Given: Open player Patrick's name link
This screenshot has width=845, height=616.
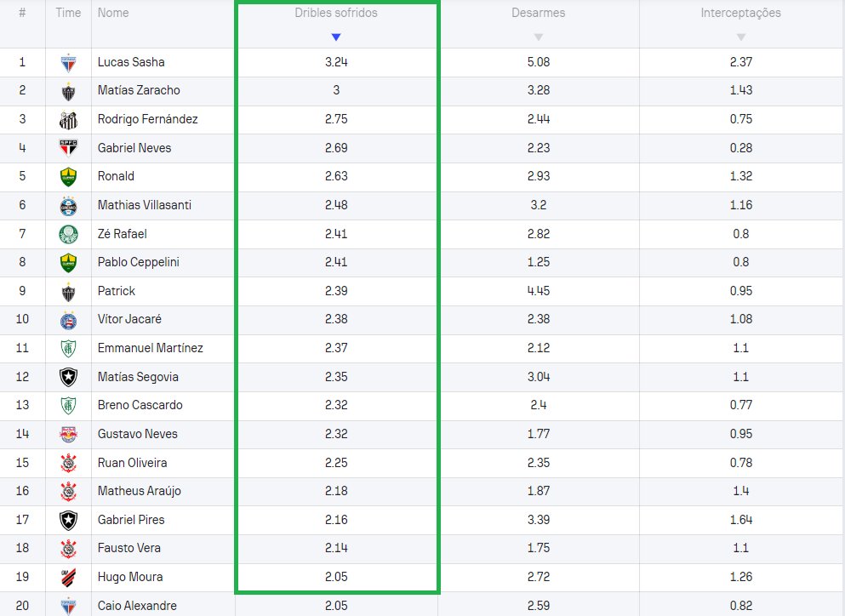Looking at the screenshot, I should tap(117, 291).
